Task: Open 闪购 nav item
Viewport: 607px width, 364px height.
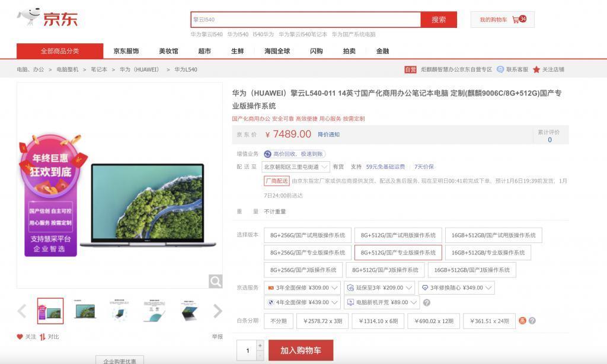Action: [317, 51]
